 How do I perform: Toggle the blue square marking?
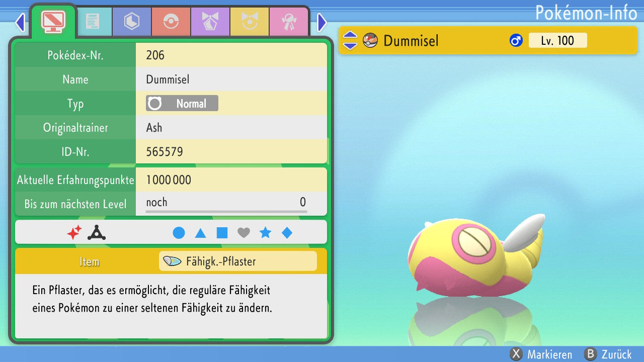pos(222,233)
